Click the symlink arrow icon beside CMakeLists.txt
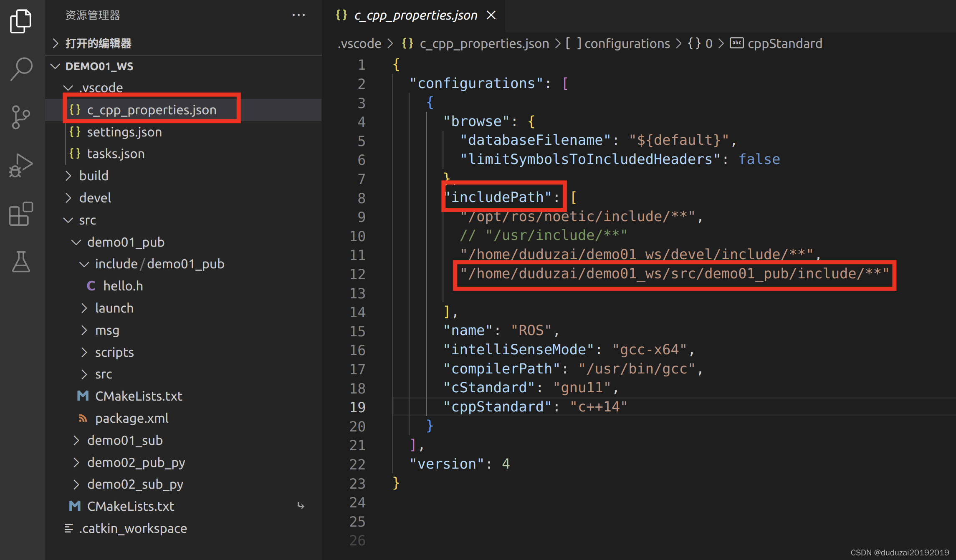 coord(301,506)
